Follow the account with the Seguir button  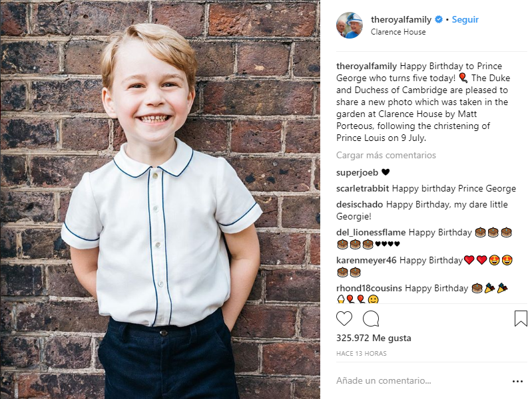(465, 20)
